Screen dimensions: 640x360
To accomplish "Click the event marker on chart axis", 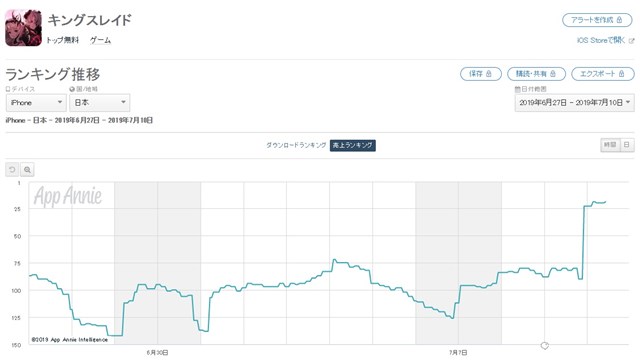I will (x=544, y=346).
